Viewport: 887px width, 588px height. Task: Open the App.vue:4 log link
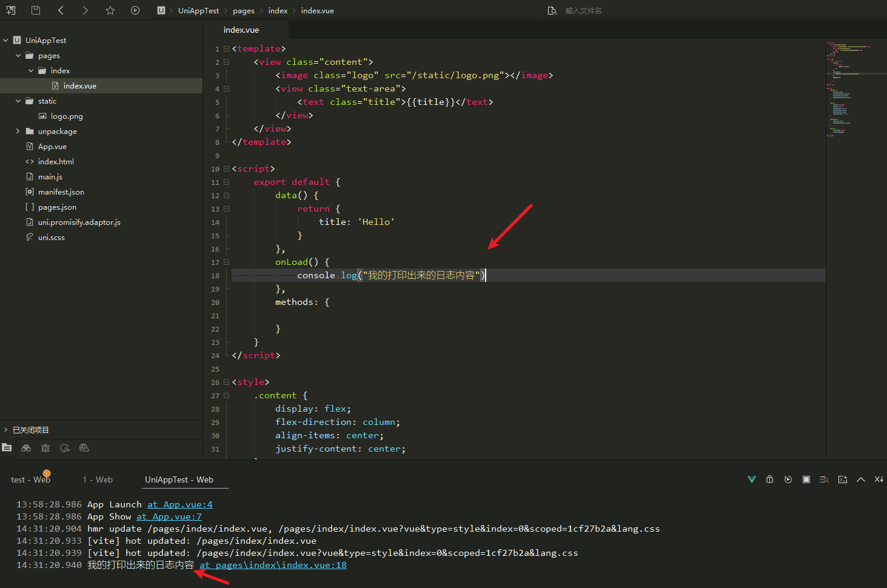point(180,504)
